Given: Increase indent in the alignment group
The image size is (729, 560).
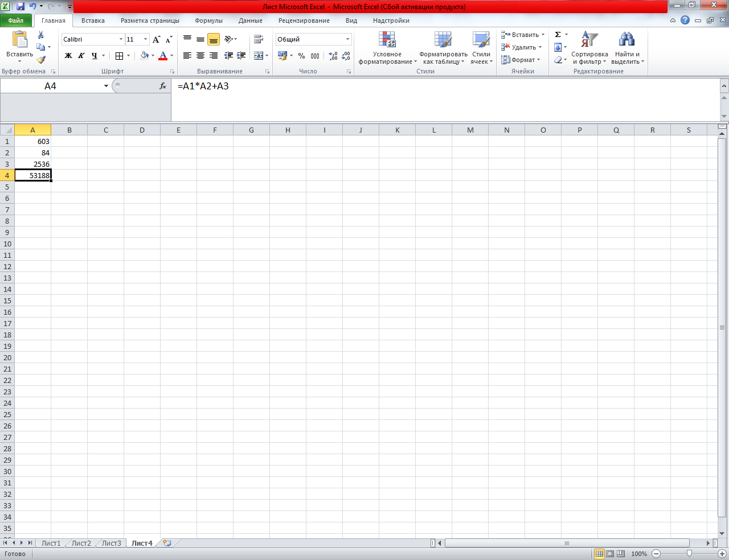Looking at the screenshot, I should tap(241, 56).
